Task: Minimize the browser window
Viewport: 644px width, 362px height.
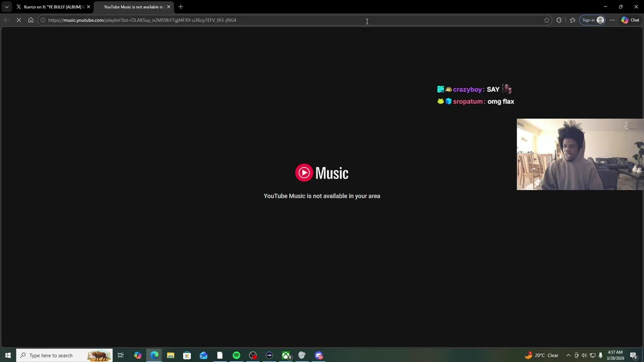Action: pyautogui.click(x=605, y=7)
